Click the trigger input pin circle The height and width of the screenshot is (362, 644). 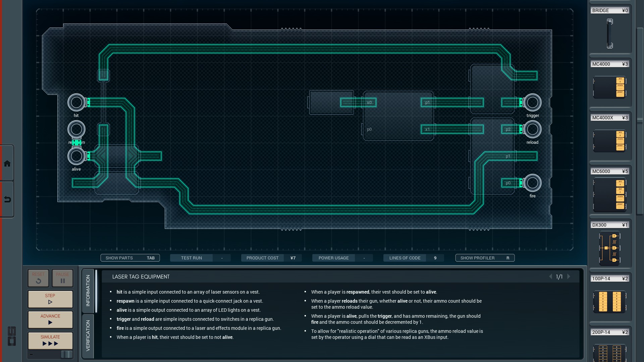[532, 103]
